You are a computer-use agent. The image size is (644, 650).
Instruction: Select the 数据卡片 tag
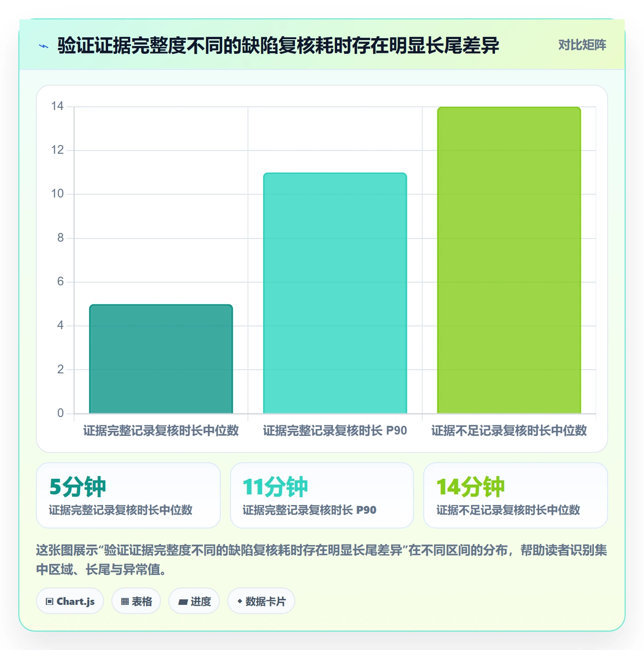coord(261,601)
